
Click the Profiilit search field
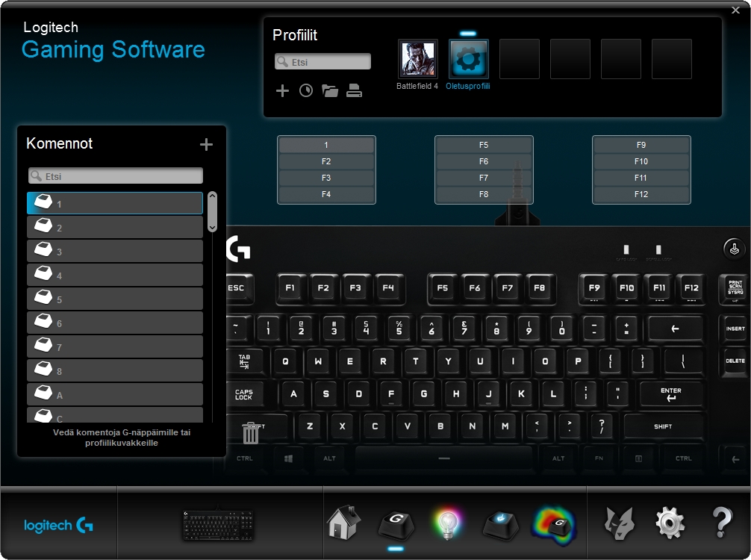(x=322, y=62)
